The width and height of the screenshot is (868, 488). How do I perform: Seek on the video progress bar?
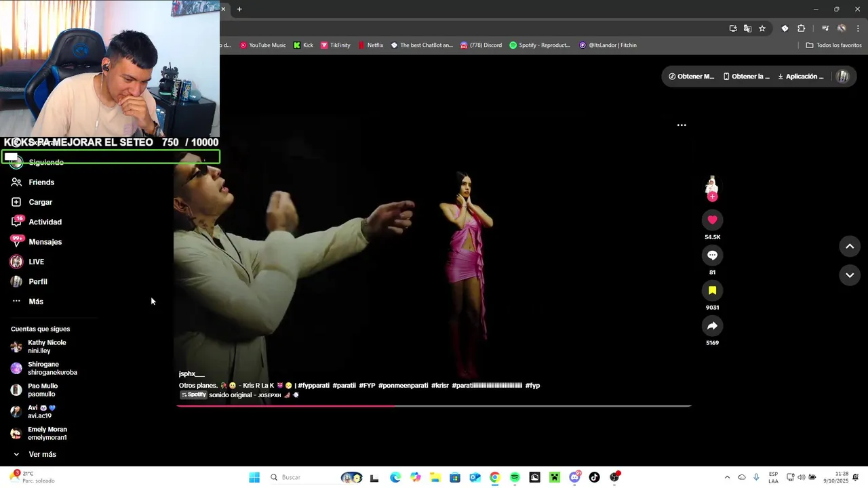click(x=433, y=406)
